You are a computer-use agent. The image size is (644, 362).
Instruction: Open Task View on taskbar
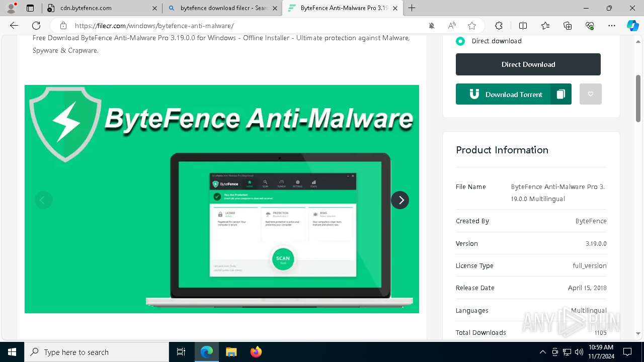coord(181,352)
